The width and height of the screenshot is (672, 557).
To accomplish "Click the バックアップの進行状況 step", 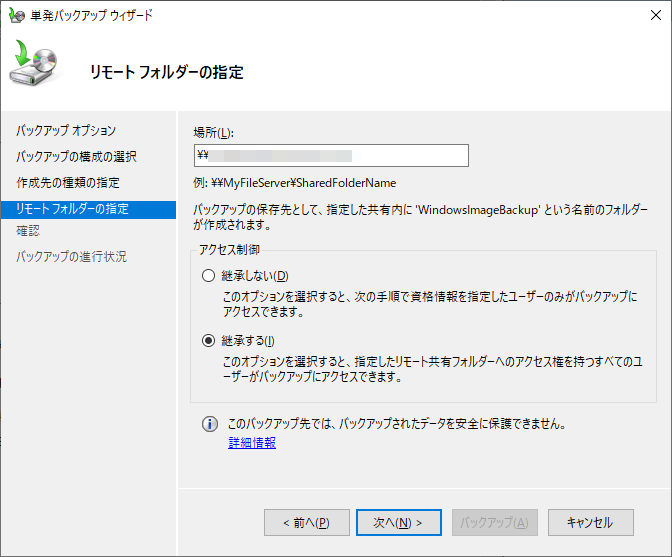I will coord(71,257).
